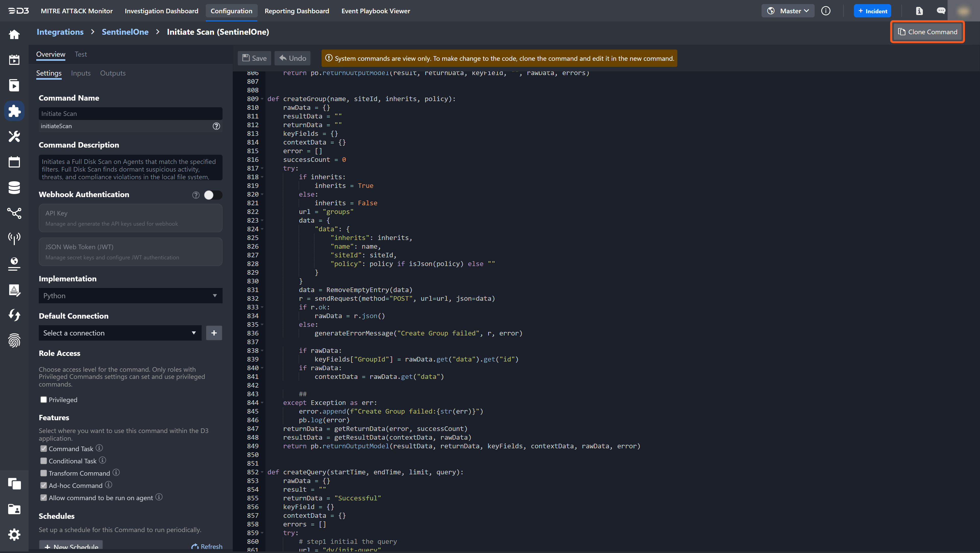The height and width of the screenshot is (553, 980).
Task: Click the info circle icon next to Master
Action: click(x=826, y=11)
